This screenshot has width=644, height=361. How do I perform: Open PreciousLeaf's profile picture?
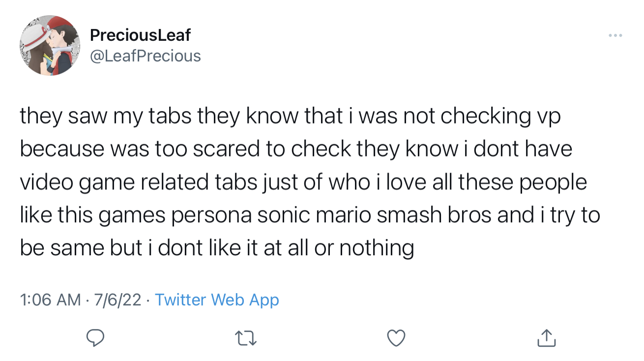(x=46, y=45)
